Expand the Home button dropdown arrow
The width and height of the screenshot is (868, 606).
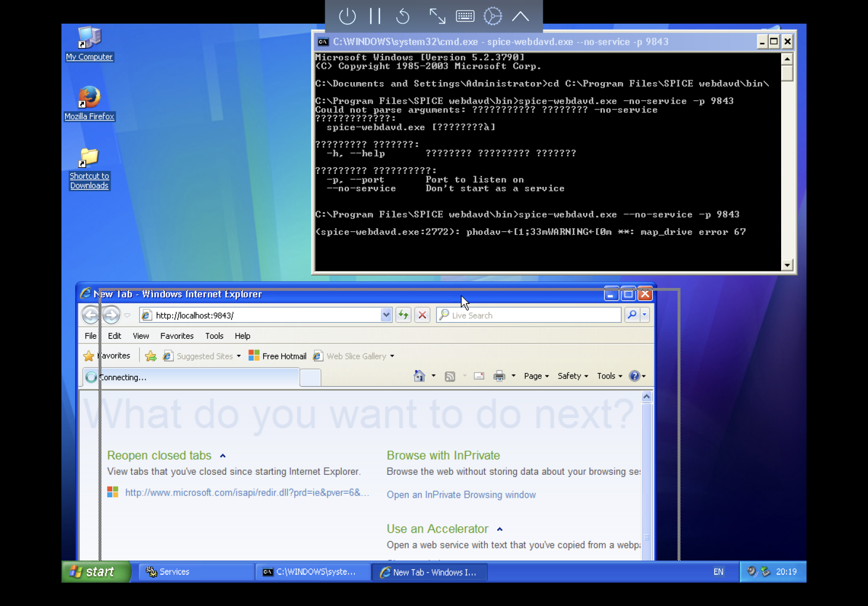click(x=433, y=376)
